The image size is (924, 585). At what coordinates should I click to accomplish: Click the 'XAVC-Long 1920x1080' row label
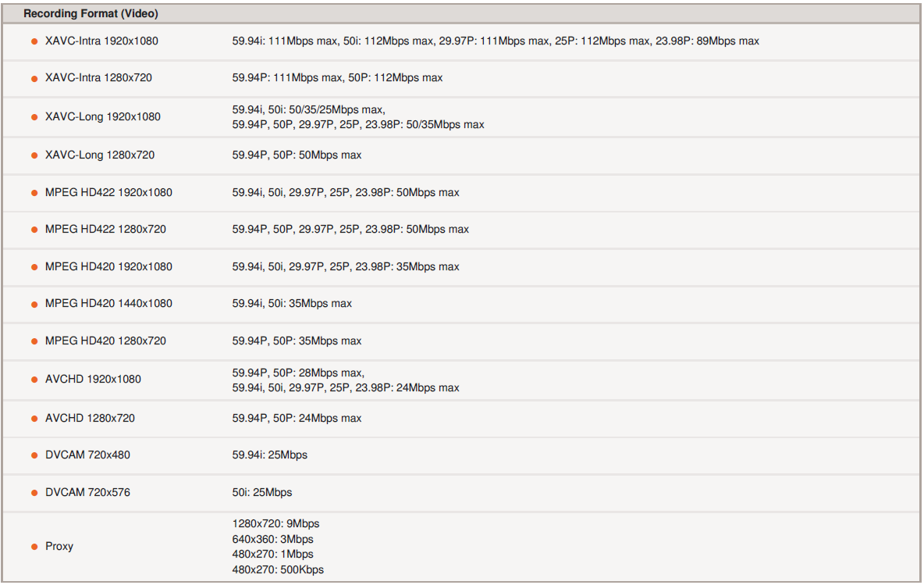point(102,116)
